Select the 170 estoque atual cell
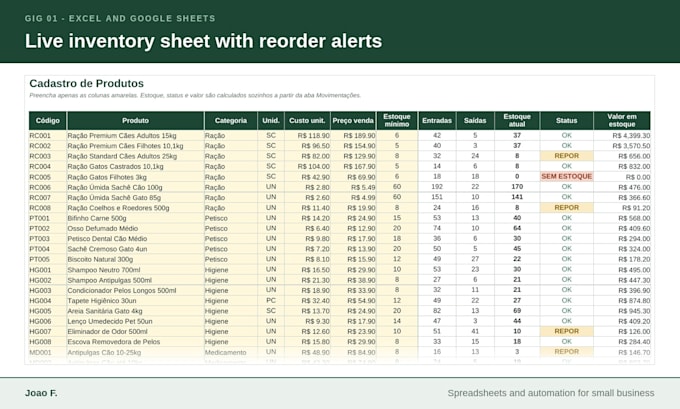 [x=517, y=187]
